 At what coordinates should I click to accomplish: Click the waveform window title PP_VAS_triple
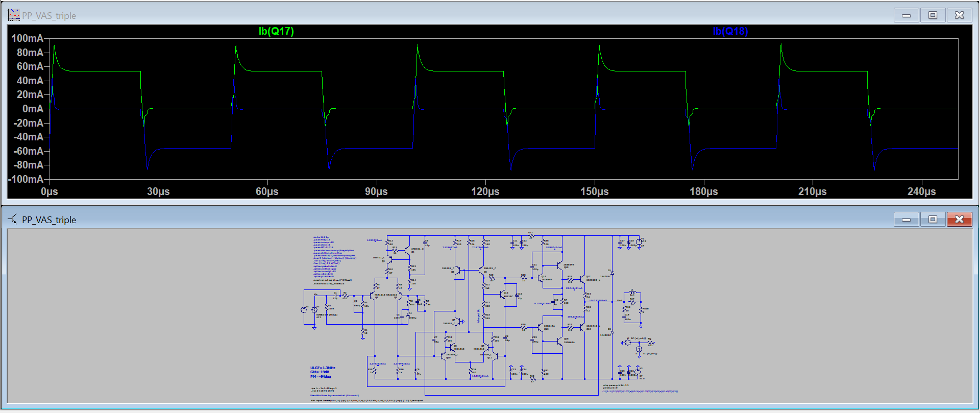tap(49, 16)
